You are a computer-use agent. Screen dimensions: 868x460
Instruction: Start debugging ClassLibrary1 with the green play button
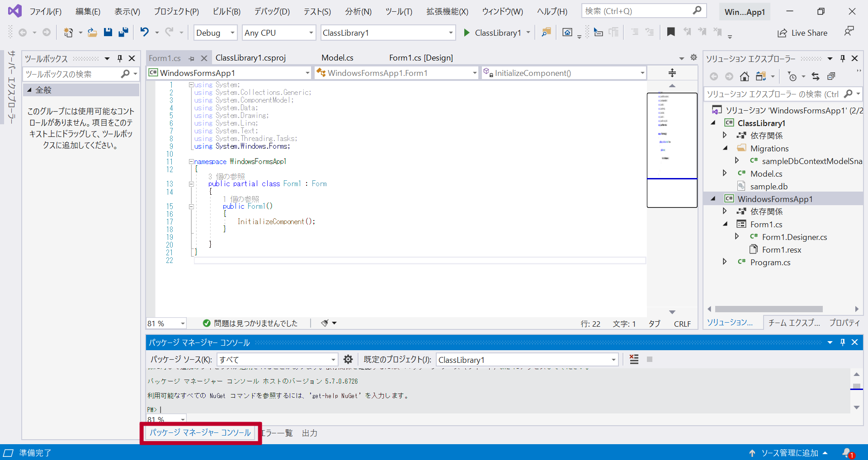click(x=467, y=33)
